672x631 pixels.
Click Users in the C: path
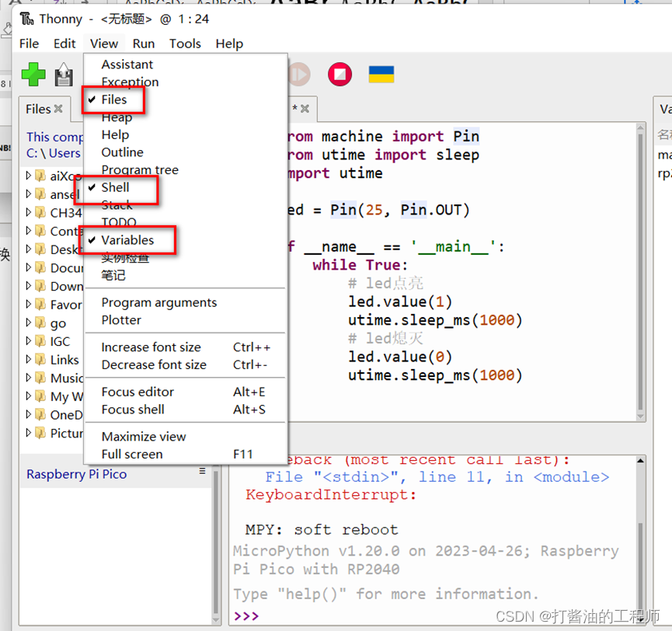click(x=64, y=153)
